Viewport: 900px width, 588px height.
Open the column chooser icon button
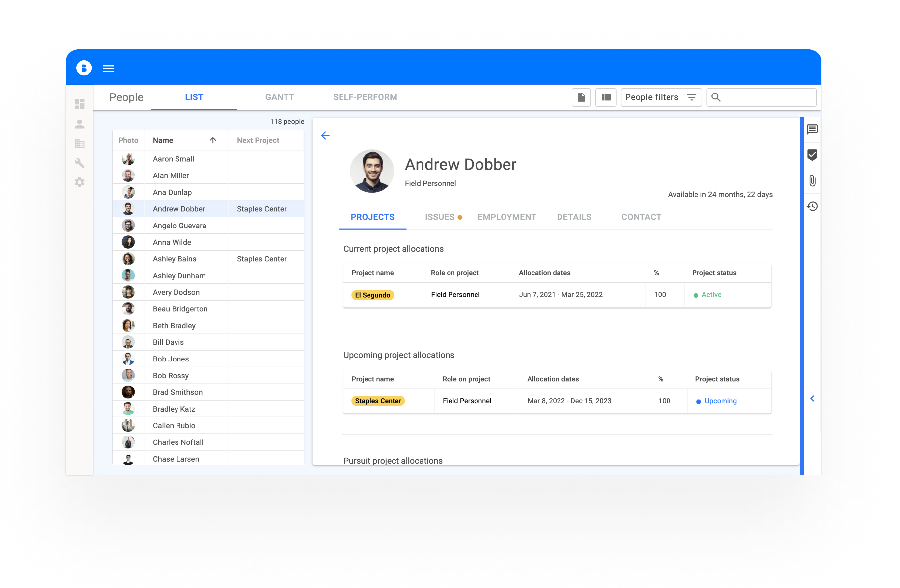tap(605, 97)
